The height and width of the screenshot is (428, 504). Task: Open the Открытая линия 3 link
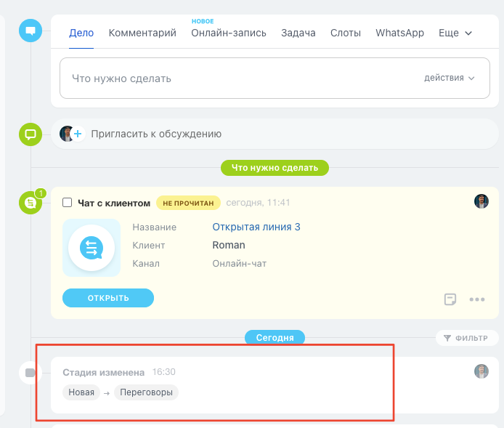pos(256,227)
